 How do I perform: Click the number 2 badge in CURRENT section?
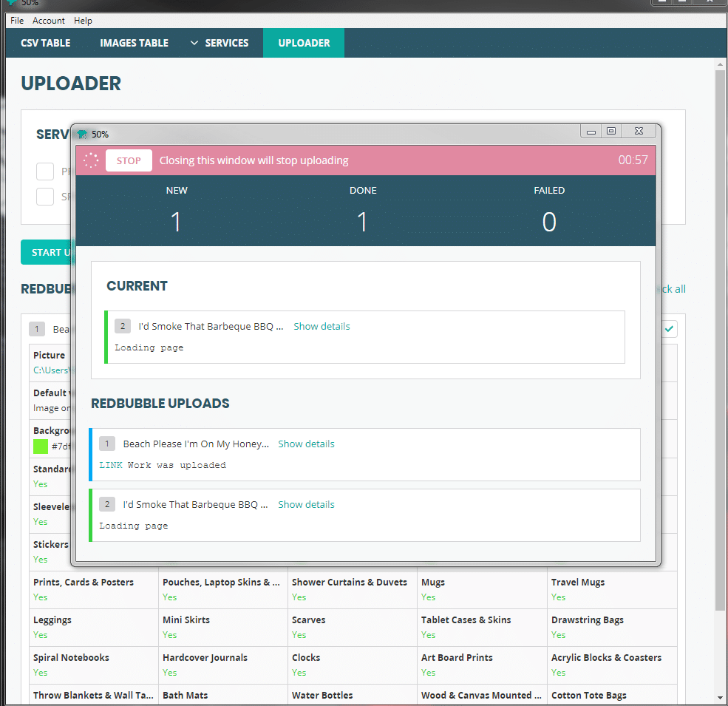(x=123, y=326)
